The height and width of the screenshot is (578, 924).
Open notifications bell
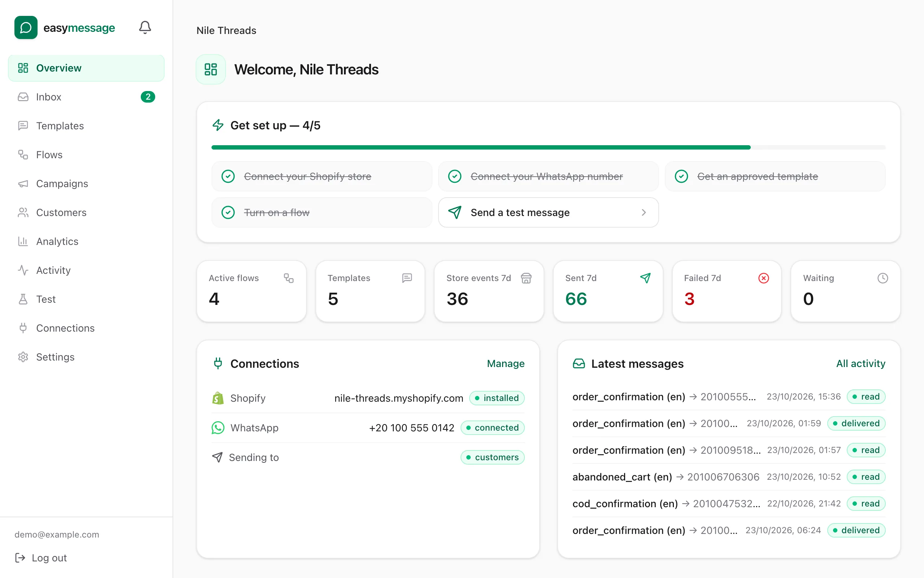click(145, 27)
